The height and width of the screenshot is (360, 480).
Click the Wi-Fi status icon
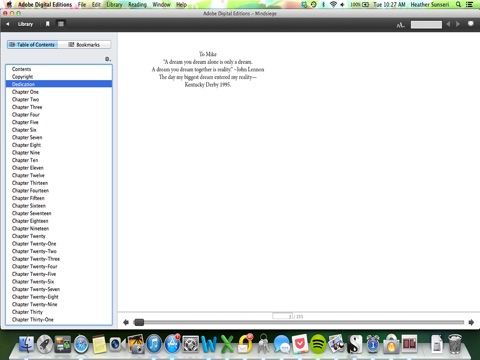tap(333, 4)
